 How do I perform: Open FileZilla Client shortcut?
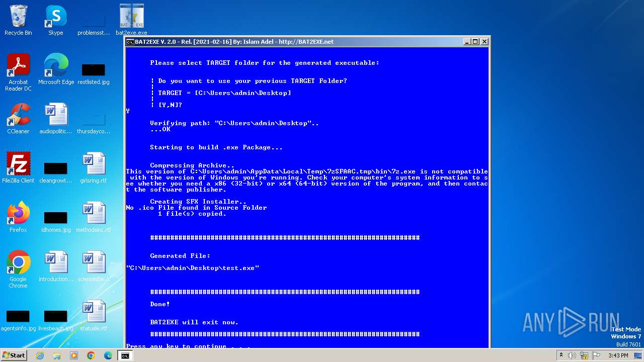pyautogui.click(x=18, y=168)
